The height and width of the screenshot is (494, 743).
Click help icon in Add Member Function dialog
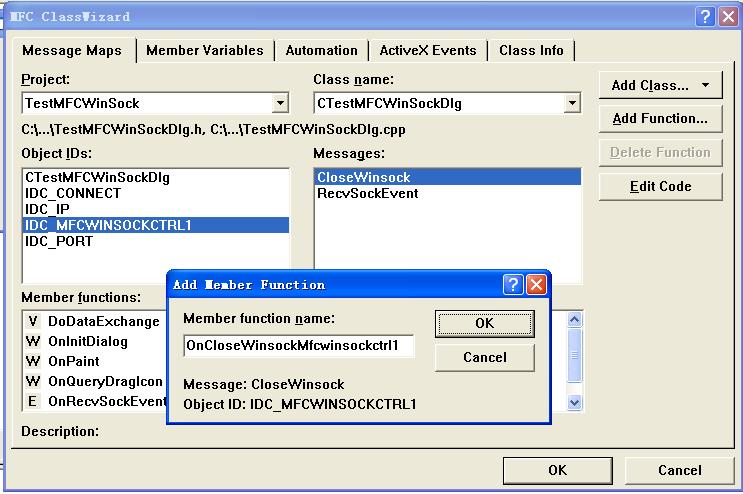pyautogui.click(x=513, y=285)
